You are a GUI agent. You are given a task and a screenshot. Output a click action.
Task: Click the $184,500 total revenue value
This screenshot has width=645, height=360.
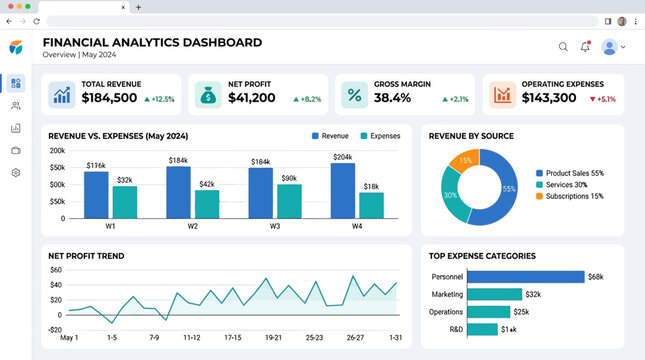(109, 98)
